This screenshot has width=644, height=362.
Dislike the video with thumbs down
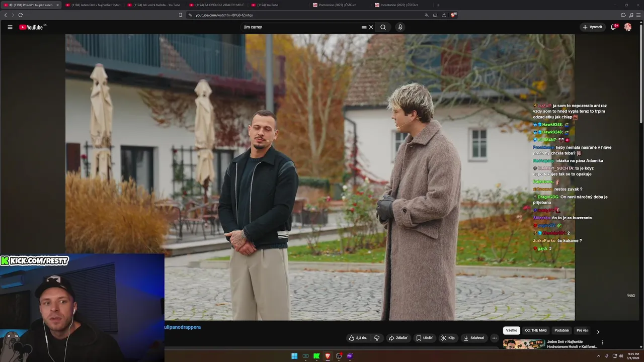377,338
